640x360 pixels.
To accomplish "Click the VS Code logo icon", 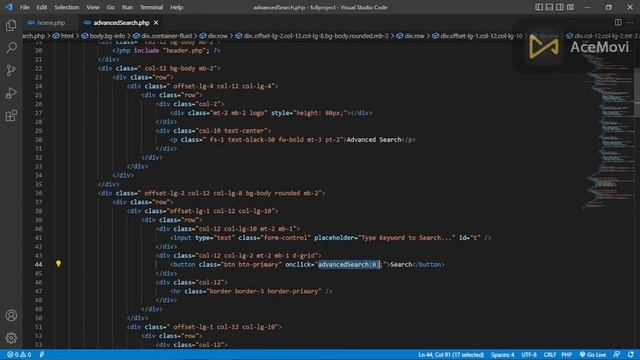I will tap(9, 7).
